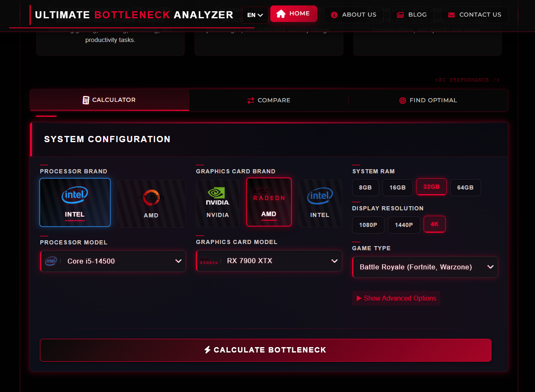Click the home icon in the navigation bar
Viewport: 535px width, 392px height.
pyautogui.click(x=281, y=14)
